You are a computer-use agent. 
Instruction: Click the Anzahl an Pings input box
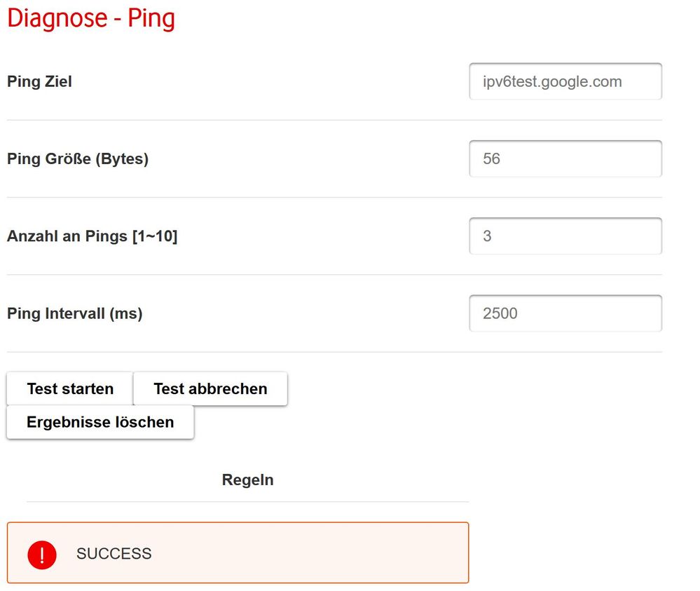tap(565, 236)
